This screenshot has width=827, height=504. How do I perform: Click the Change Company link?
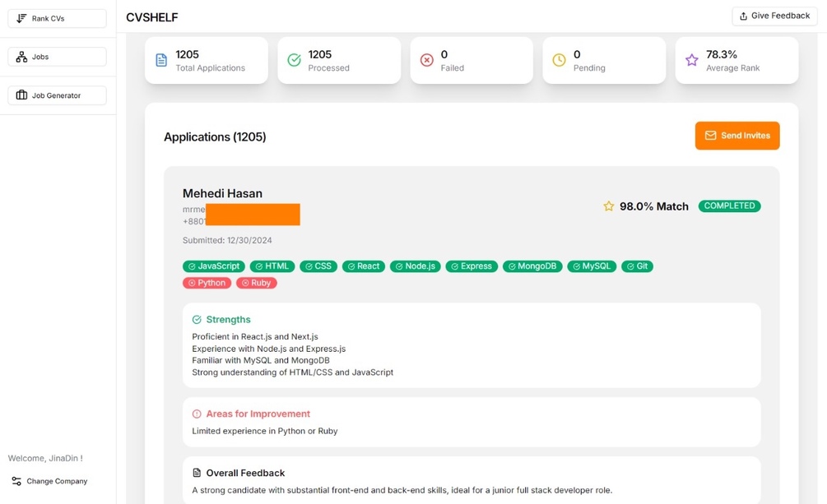[x=56, y=481]
